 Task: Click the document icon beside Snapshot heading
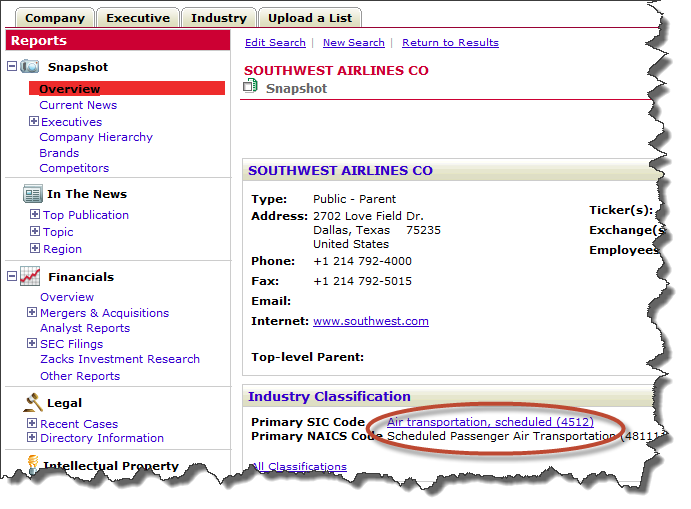point(250,85)
